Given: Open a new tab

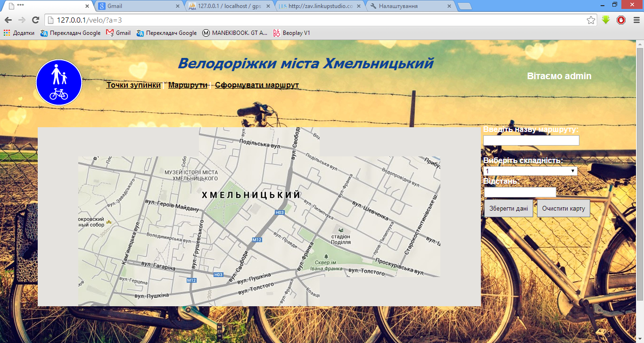Looking at the screenshot, I should pos(465,7).
